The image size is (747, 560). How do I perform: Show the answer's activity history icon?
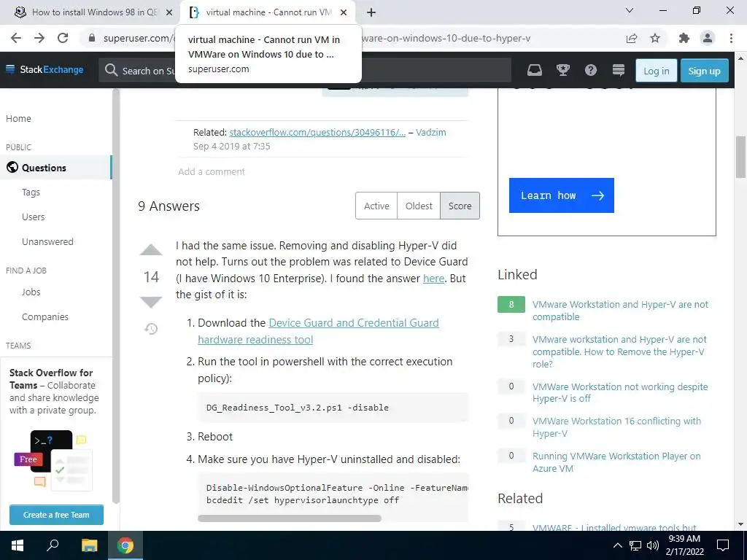[151, 329]
